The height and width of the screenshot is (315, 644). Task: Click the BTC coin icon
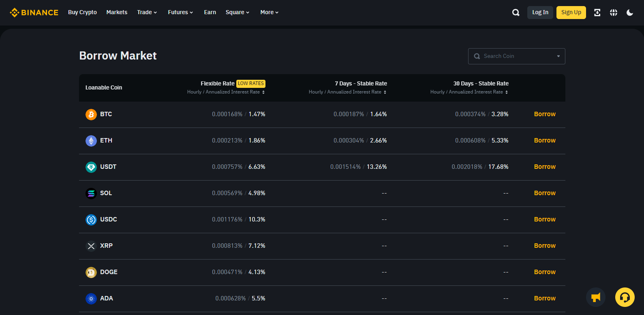coord(91,115)
